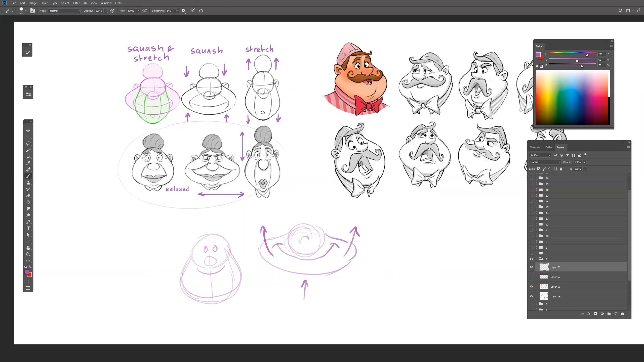Hide Layer 16 visibility eye
The height and width of the screenshot is (362, 644).
coord(531,287)
